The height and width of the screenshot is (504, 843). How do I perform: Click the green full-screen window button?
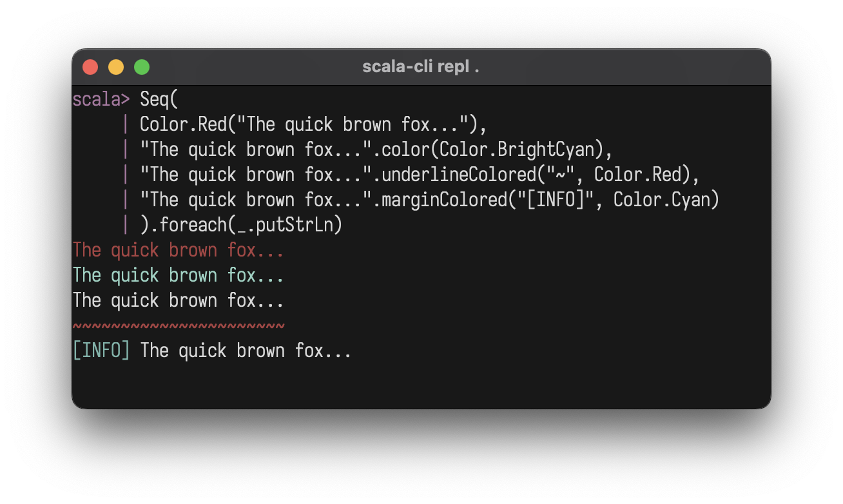(142, 67)
